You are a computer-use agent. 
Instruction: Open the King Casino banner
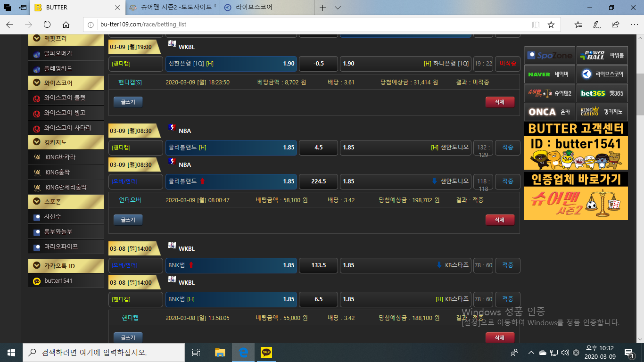pyautogui.click(x=602, y=112)
